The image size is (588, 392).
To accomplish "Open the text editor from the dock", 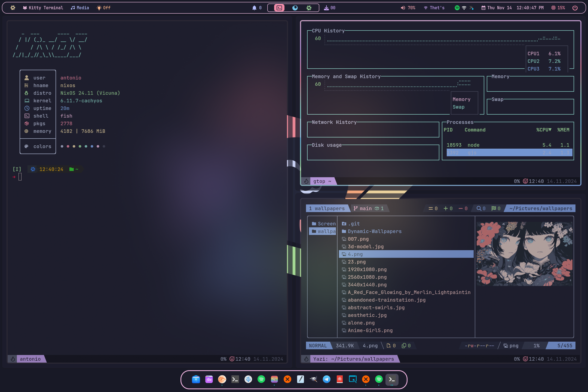I will pos(300,379).
